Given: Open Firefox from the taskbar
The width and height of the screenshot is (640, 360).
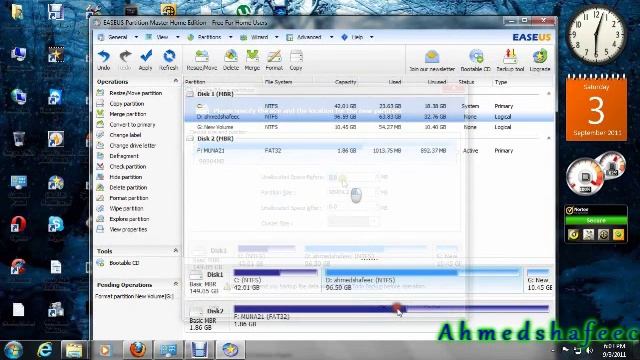Looking at the screenshot, I should [138, 350].
